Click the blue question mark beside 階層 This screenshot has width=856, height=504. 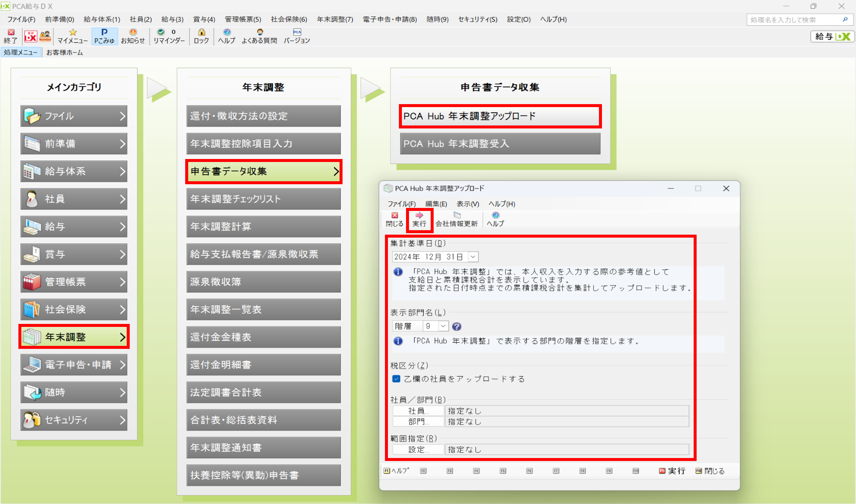click(456, 326)
